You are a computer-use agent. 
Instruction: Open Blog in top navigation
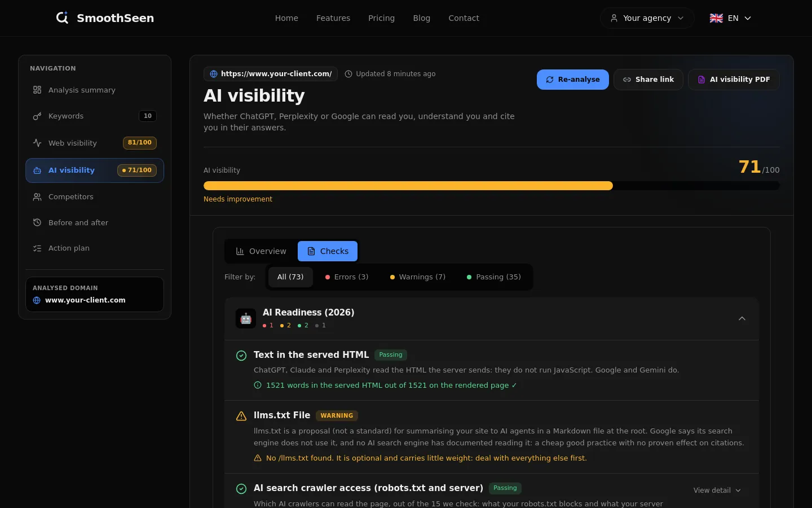coord(422,18)
